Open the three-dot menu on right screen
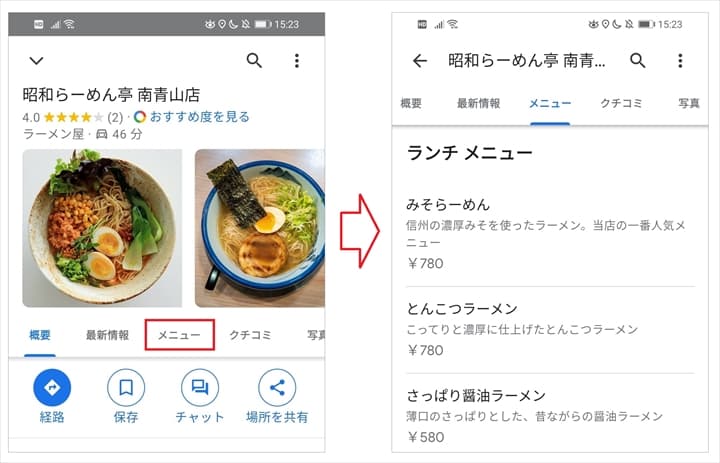This screenshot has width=720, height=463. point(680,61)
